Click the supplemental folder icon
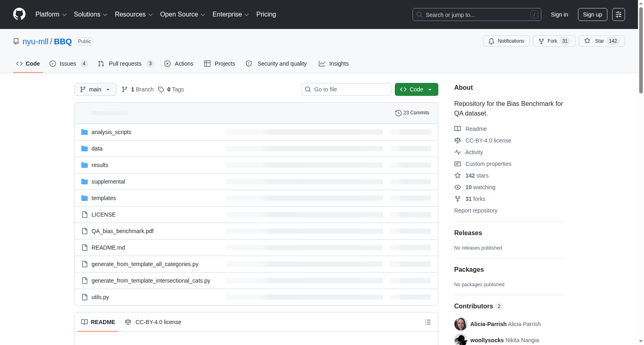This screenshot has height=345, width=644. (x=85, y=182)
